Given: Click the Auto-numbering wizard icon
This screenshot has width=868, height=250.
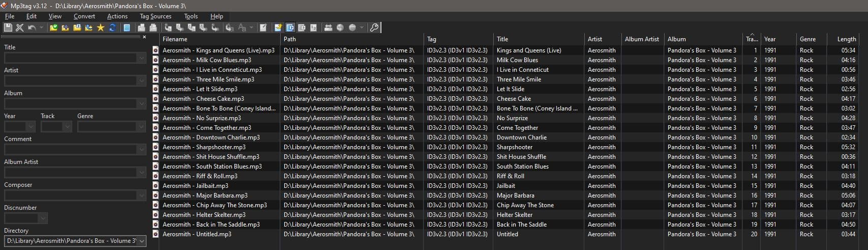Looking at the screenshot, I should click(313, 27).
